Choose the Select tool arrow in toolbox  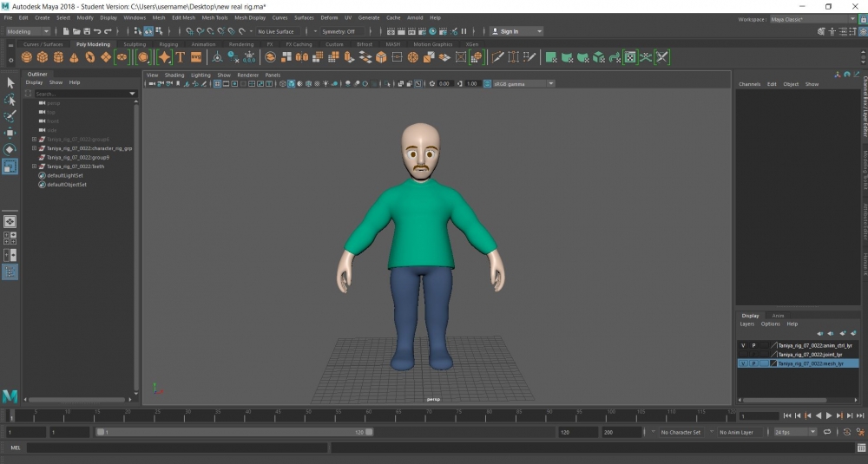point(10,83)
